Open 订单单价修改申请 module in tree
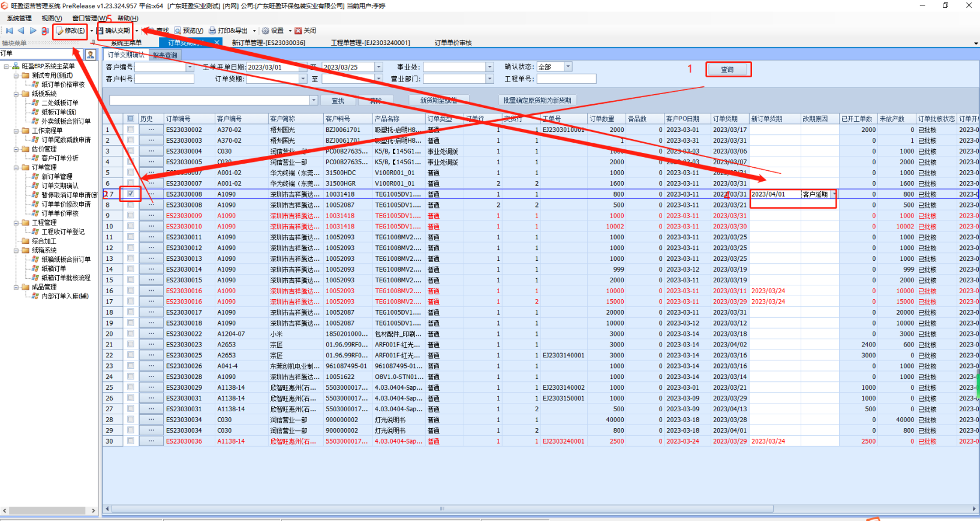Screen dimensions: 980x521 tap(66, 204)
